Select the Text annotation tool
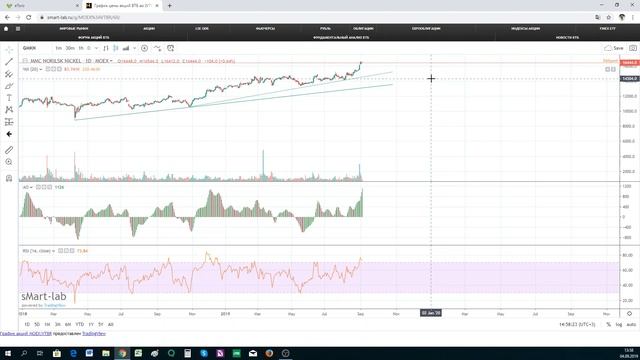 9,98
